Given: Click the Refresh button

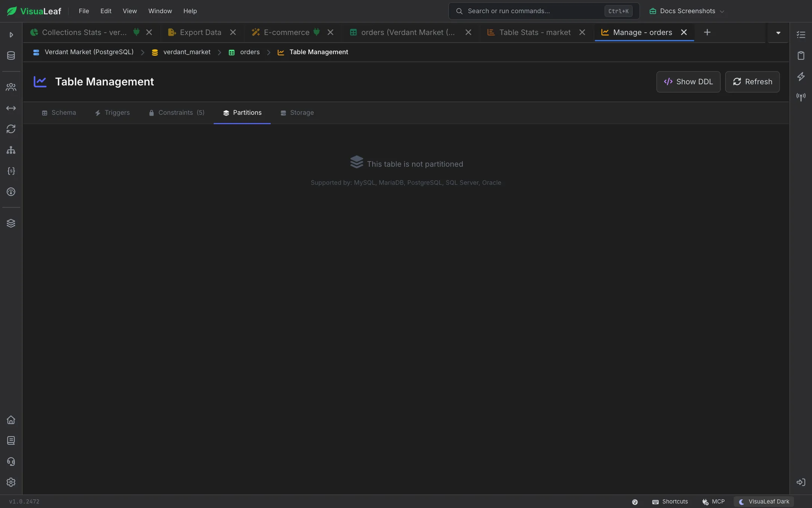Looking at the screenshot, I should tap(752, 82).
